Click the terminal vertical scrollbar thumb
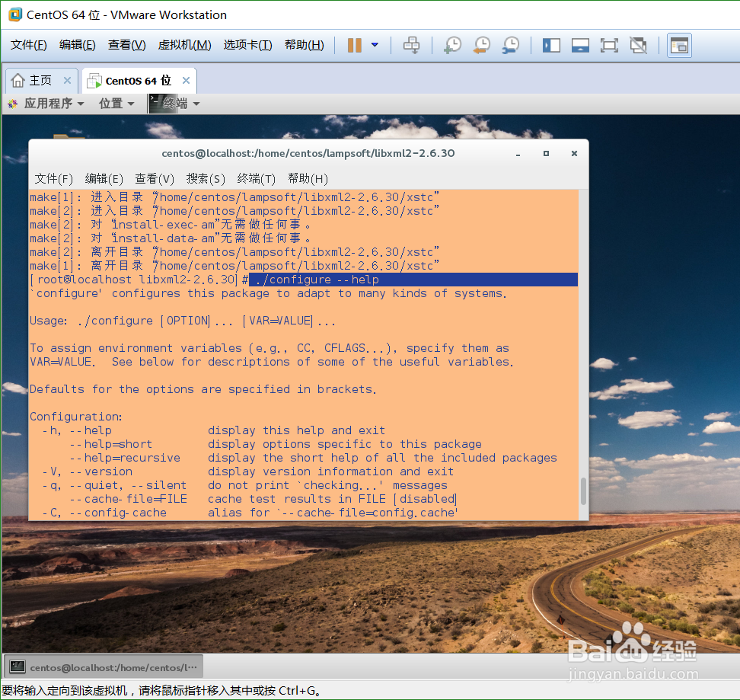 coord(583,491)
